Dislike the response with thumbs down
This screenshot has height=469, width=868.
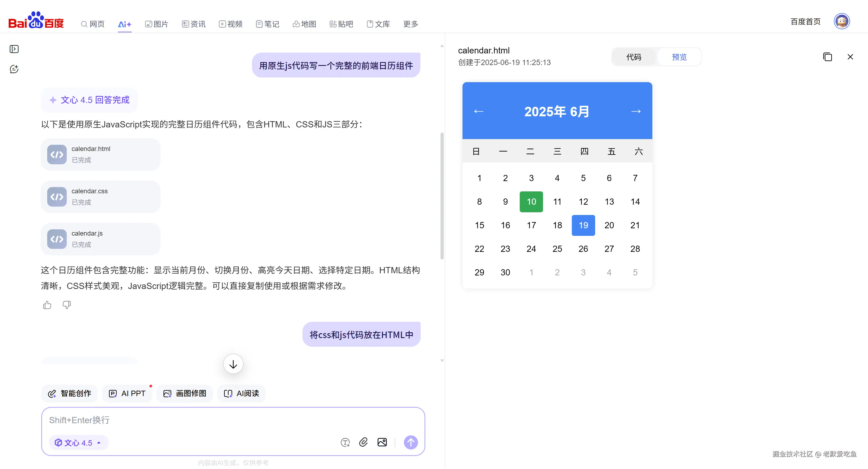click(x=66, y=305)
